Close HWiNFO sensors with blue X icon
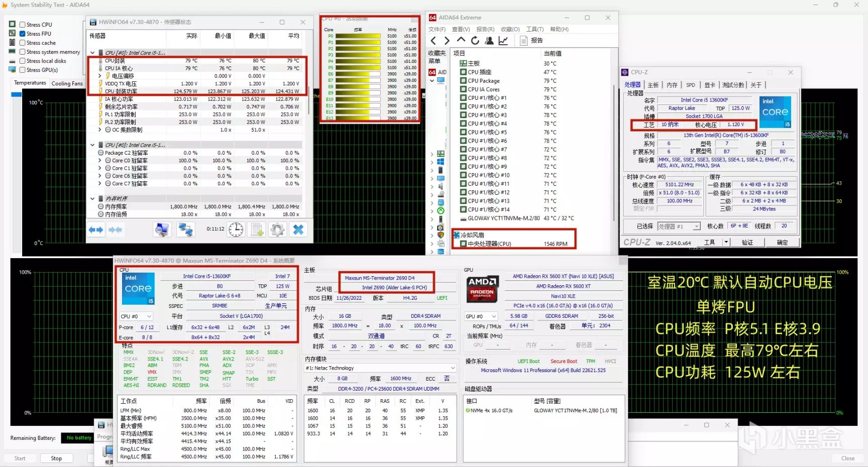Viewport: 868px width, 467px height. pyautogui.click(x=298, y=229)
